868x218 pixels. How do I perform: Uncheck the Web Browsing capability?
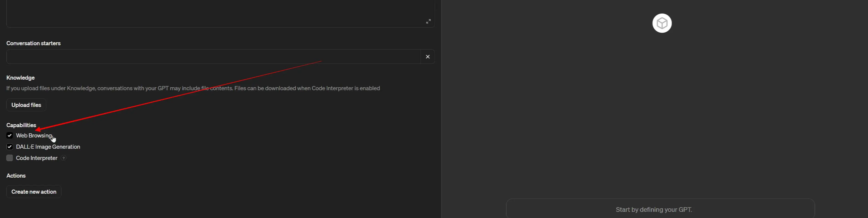click(9, 136)
